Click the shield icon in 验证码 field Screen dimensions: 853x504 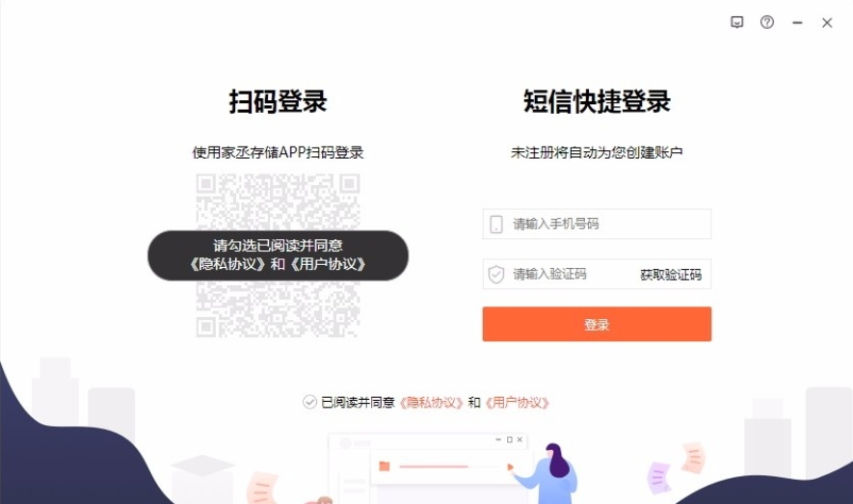pos(496,274)
